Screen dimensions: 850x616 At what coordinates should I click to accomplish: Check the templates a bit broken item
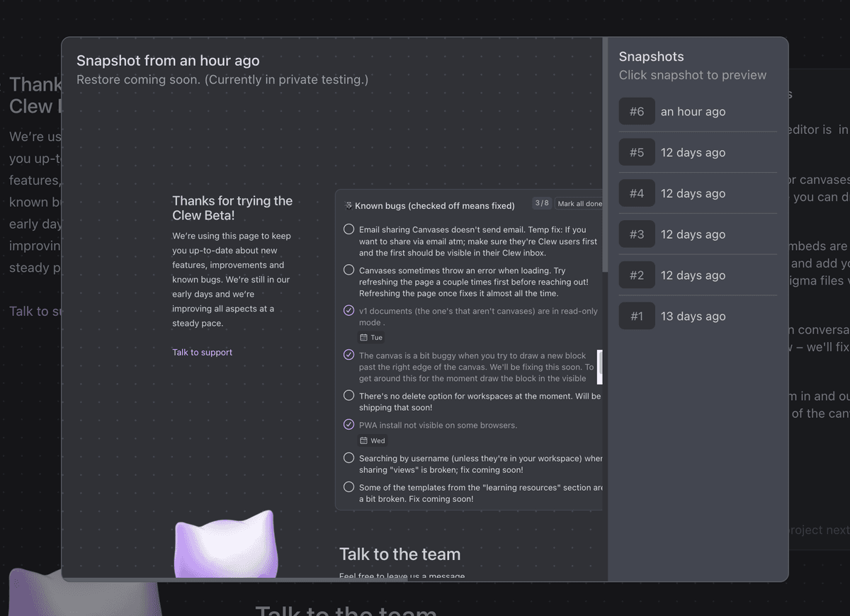pyautogui.click(x=348, y=487)
